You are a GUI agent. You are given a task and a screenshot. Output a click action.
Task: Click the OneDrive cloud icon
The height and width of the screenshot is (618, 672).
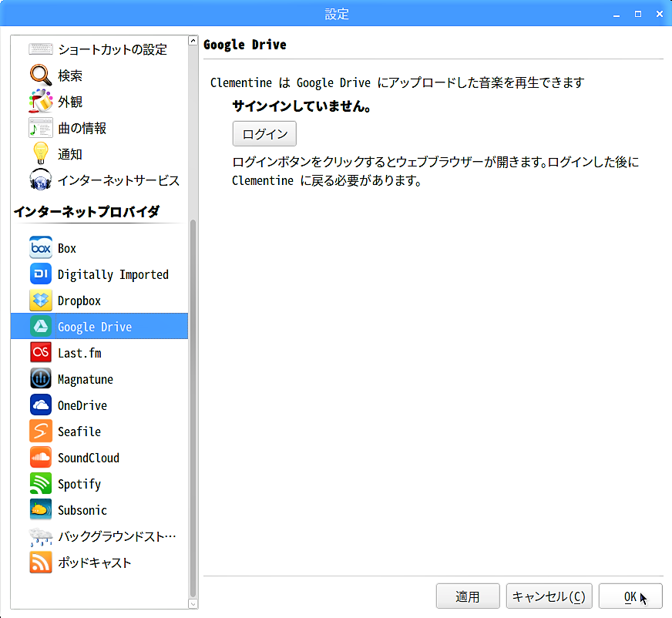41,405
